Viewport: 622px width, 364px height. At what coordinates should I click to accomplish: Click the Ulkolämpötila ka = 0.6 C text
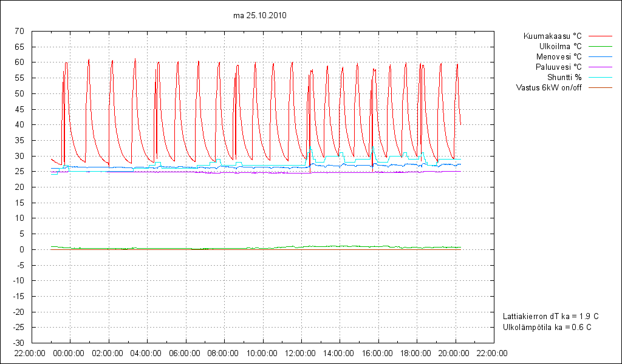pos(547,328)
